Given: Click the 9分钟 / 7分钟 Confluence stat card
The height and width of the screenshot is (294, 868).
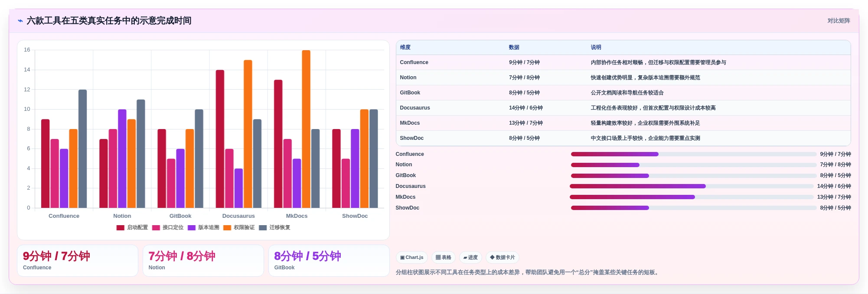Looking at the screenshot, I should 78,261.
